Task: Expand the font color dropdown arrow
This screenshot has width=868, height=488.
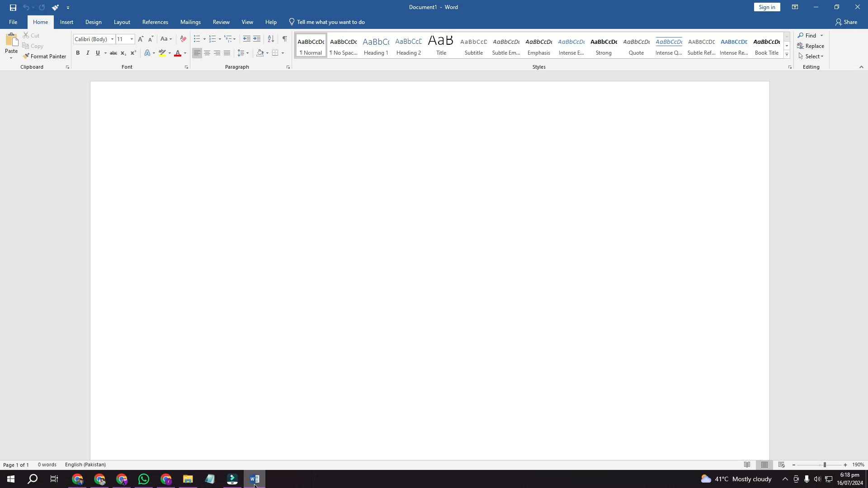Action: point(185,53)
